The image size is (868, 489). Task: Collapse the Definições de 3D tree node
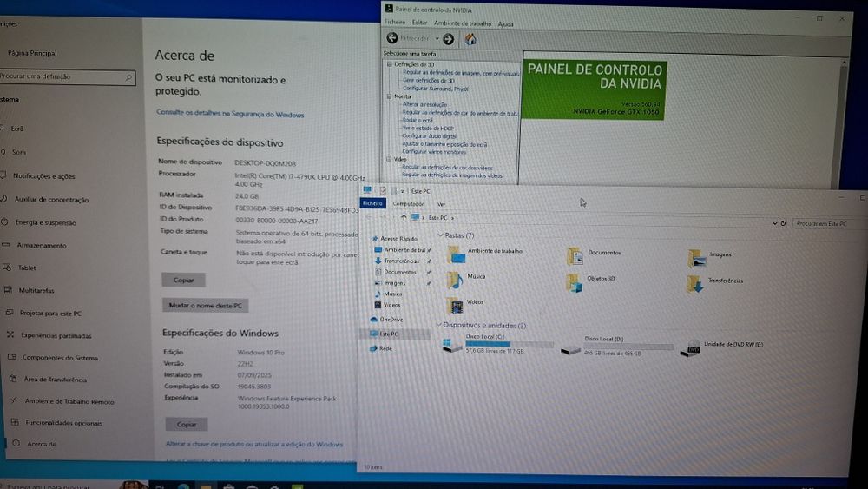click(x=390, y=64)
